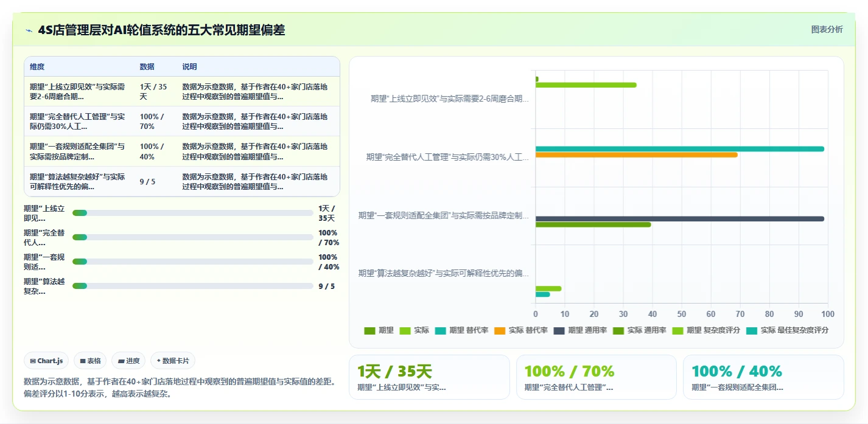Click chart y-axis label 期望“完全替代人工管理”
Image resolution: width=868 pixels, height=424 pixels.
pyautogui.click(x=447, y=157)
